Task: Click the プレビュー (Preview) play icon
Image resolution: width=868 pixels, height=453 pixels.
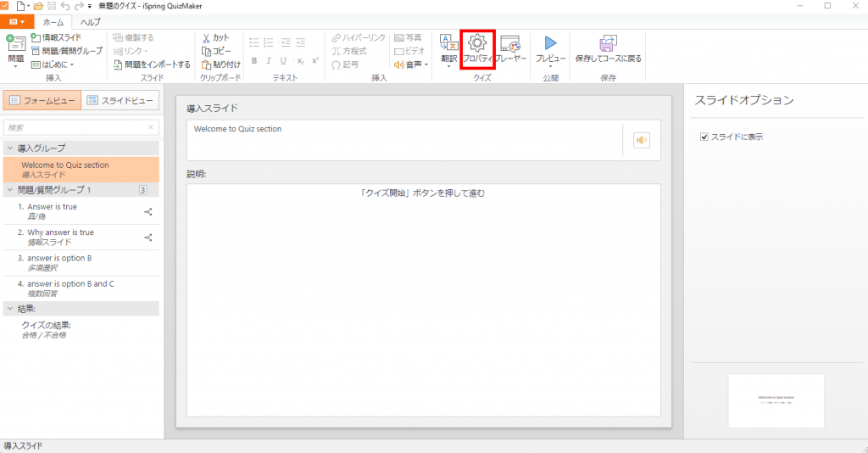Action: [550, 43]
